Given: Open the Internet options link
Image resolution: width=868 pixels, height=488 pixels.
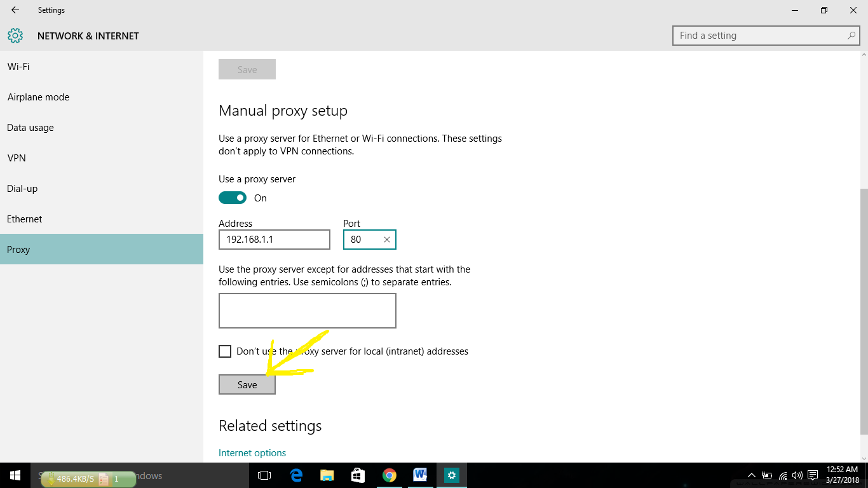Looking at the screenshot, I should click(252, 453).
